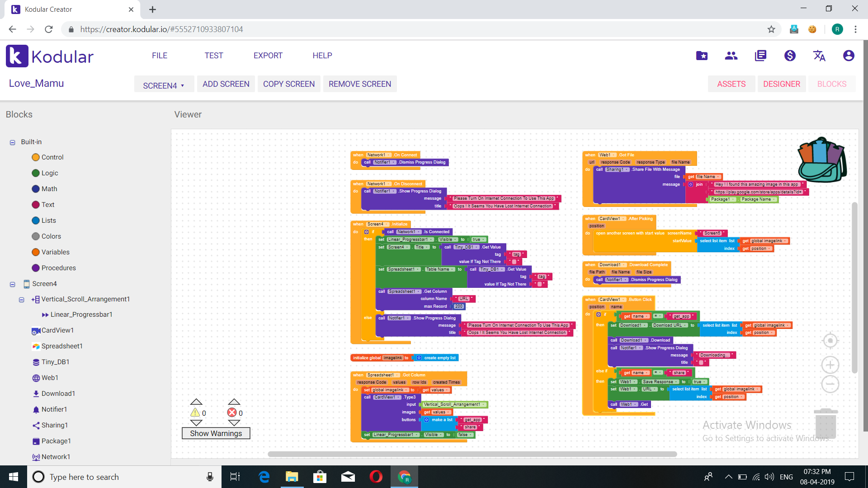The image size is (868, 488).
Task: Click the taskbar search box
Action: tap(124, 477)
